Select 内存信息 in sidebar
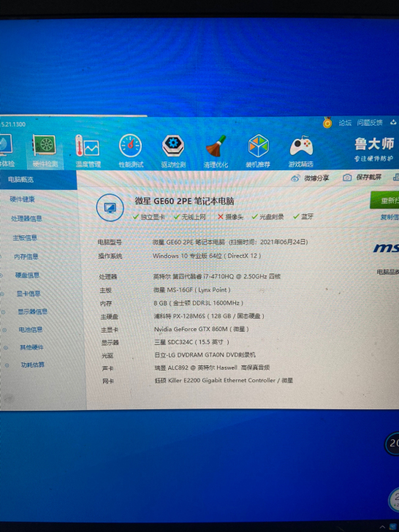This screenshot has width=399, height=532. (x=26, y=256)
